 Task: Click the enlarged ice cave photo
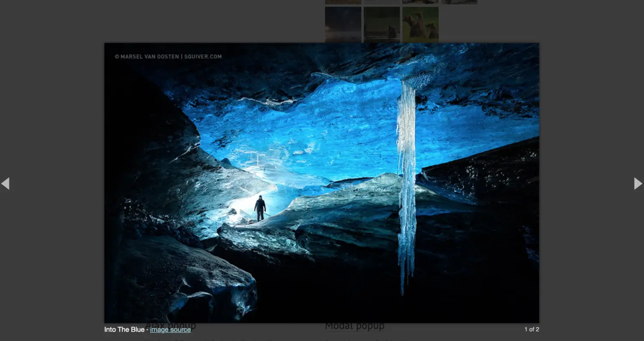pyautogui.click(x=322, y=183)
